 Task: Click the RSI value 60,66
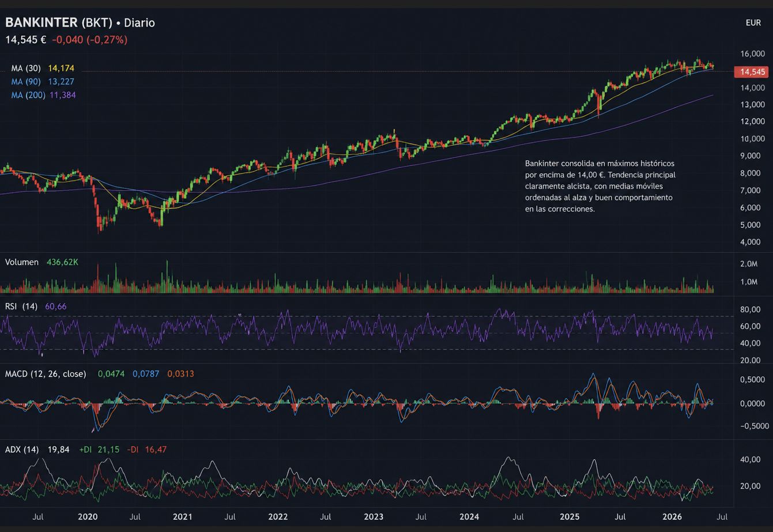56,306
